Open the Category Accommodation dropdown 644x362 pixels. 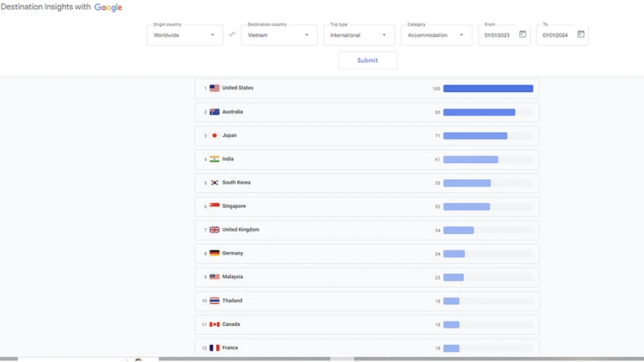pyautogui.click(x=436, y=35)
